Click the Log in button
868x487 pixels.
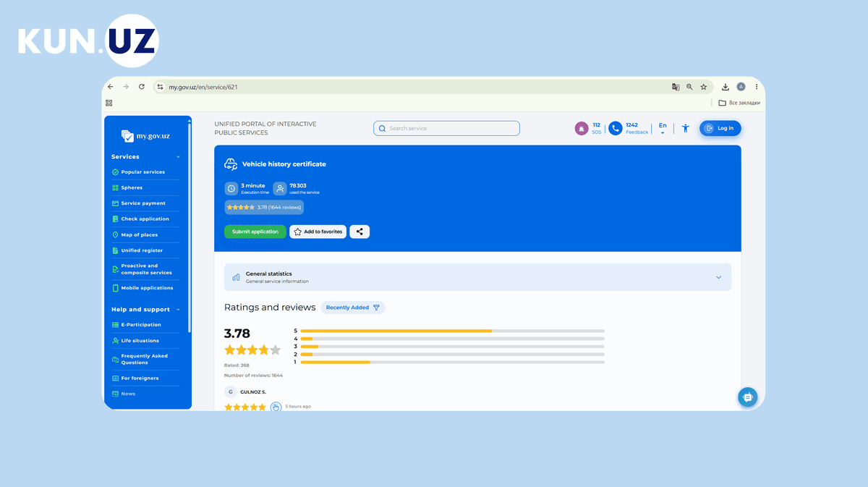click(720, 128)
